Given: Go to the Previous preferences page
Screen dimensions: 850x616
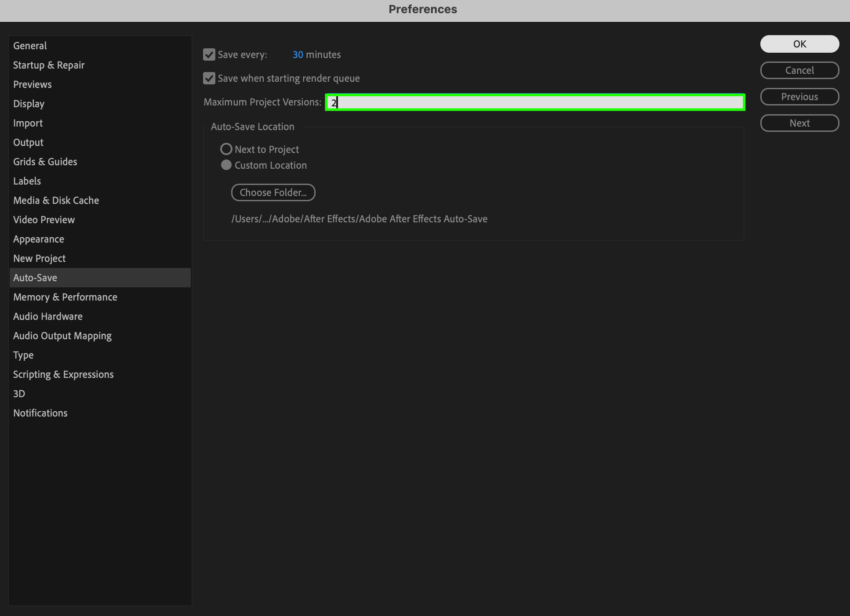Looking at the screenshot, I should tap(799, 97).
